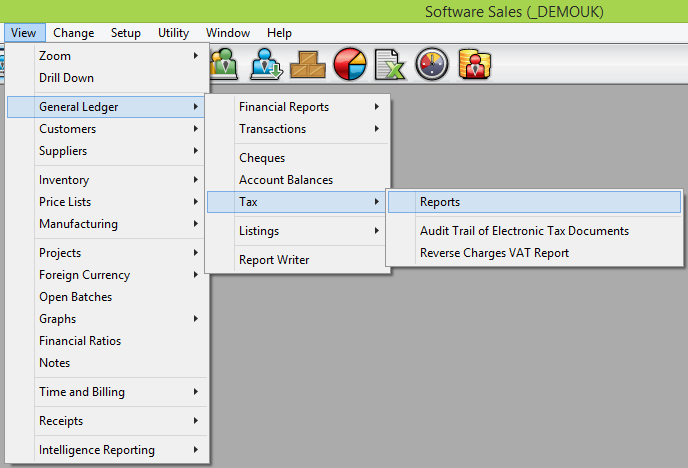Expand the Receipts submenu
Viewport: 688px width, 468px height.
tap(106, 421)
